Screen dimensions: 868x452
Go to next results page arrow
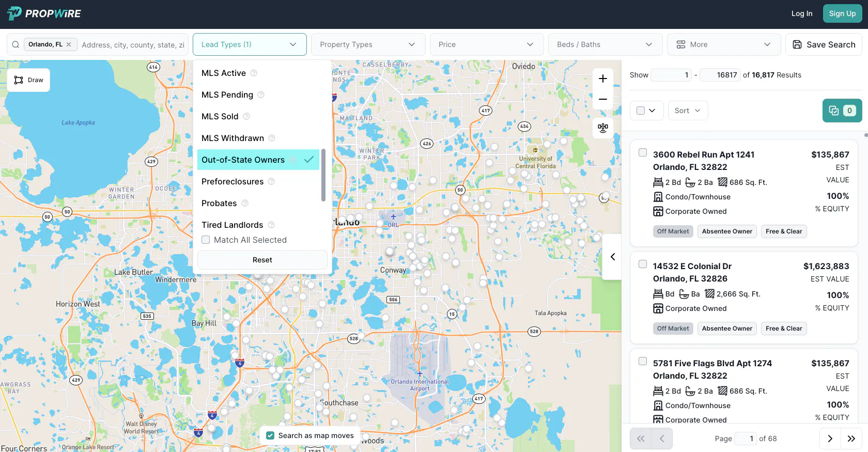pyautogui.click(x=830, y=439)
